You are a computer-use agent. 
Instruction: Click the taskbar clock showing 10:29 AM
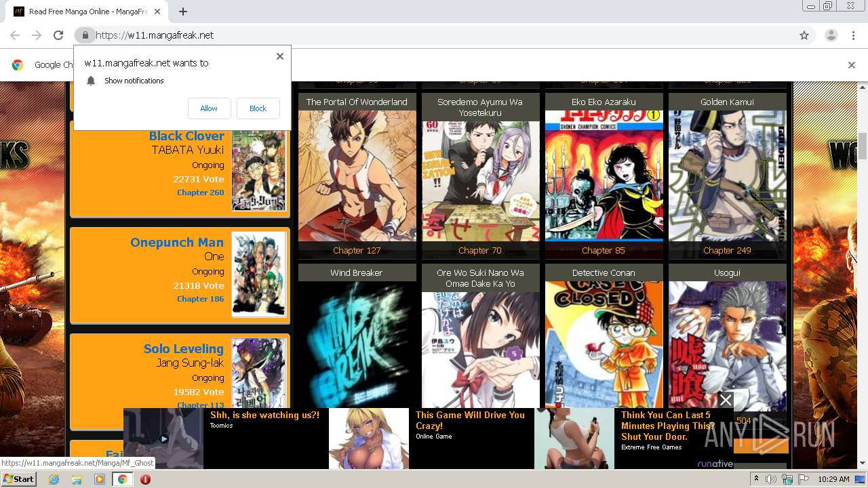(833, 479)
